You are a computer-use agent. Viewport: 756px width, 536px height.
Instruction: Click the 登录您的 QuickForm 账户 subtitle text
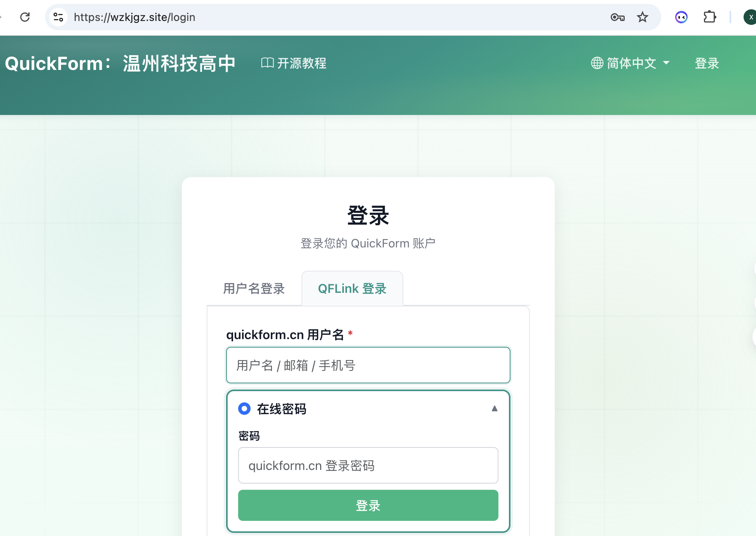pyautogui.click(x=368, y=244)
